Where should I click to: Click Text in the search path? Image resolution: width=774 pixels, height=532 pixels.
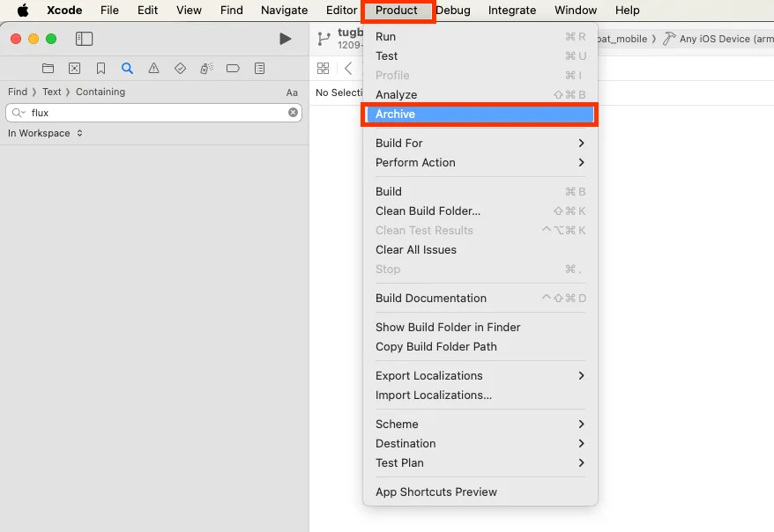[52, 92]
